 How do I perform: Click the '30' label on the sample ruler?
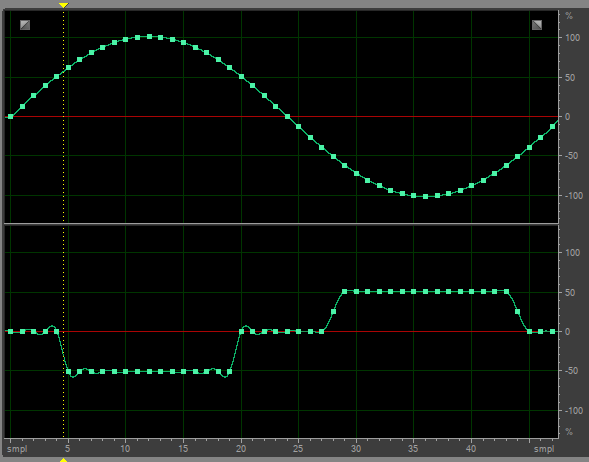[356, 448]
